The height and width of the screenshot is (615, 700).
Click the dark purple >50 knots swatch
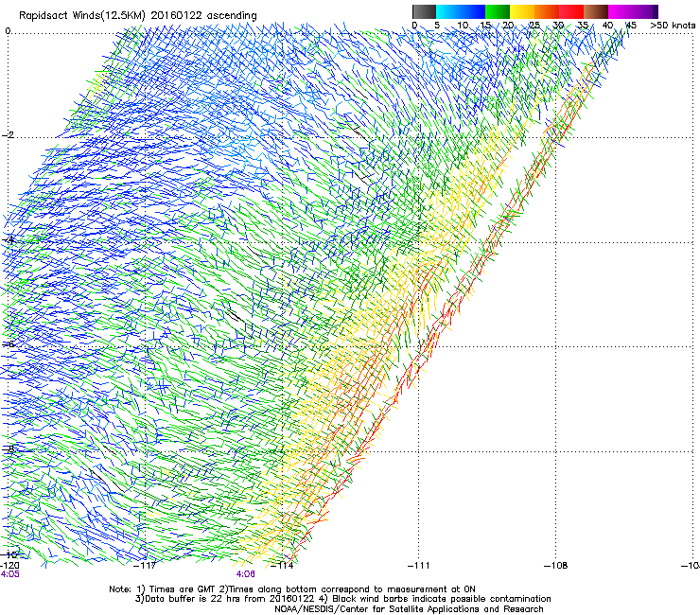pos(656,11)
